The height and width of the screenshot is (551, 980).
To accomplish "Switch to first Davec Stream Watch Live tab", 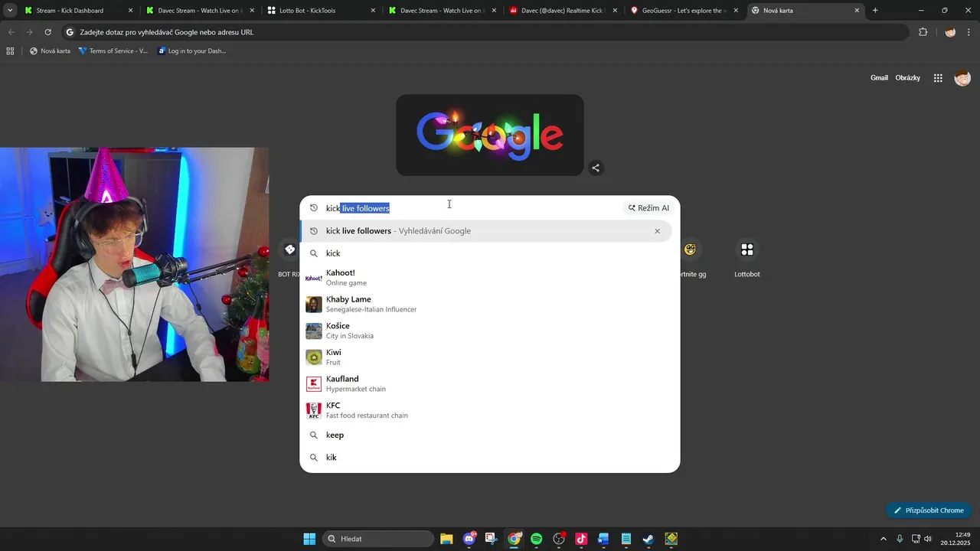I will [200, 11].
